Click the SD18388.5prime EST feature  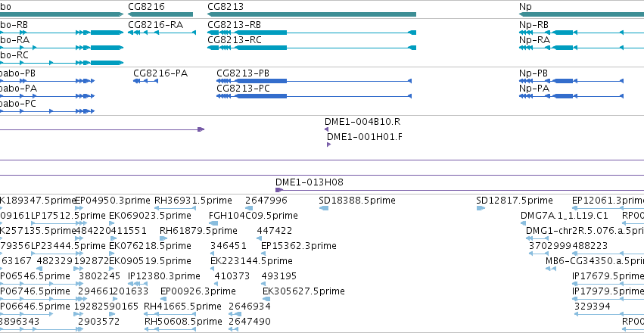[324, 208]
